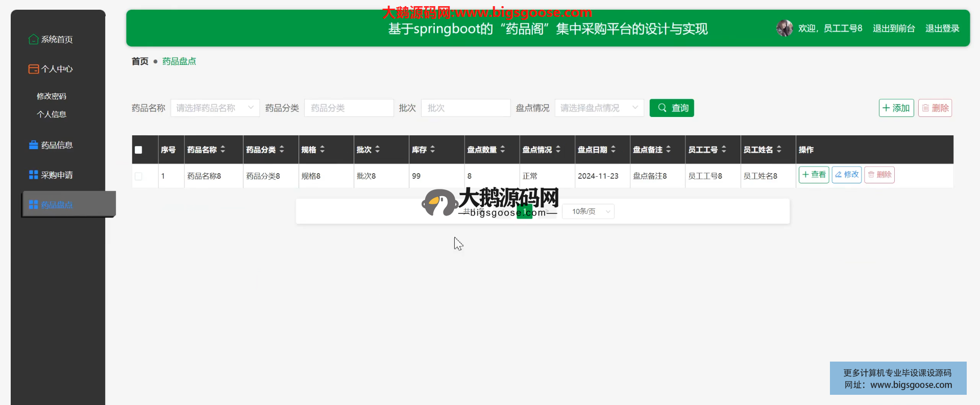
Task: Click the sort arrows on 药品名称 column
Action: tap(223, 150)
